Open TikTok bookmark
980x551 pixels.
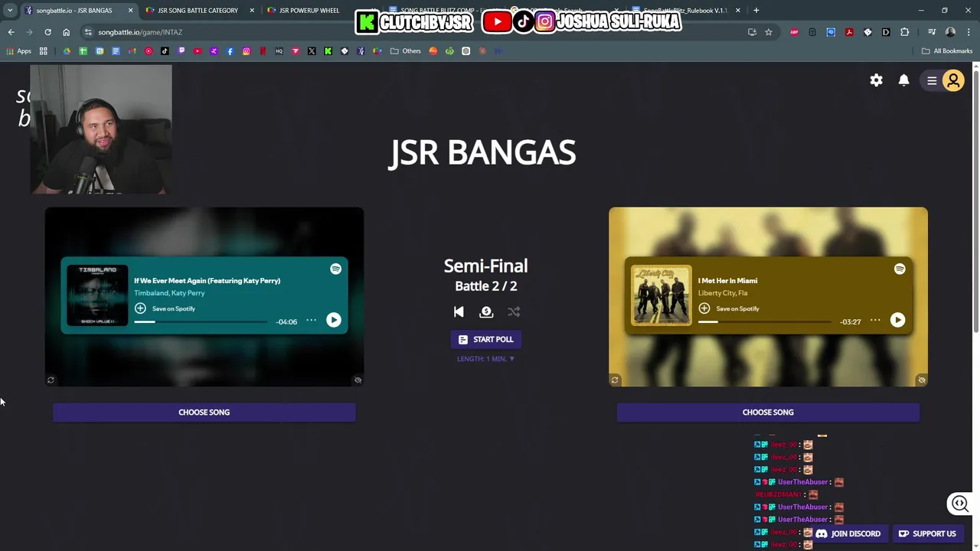[x=165, y=51]
